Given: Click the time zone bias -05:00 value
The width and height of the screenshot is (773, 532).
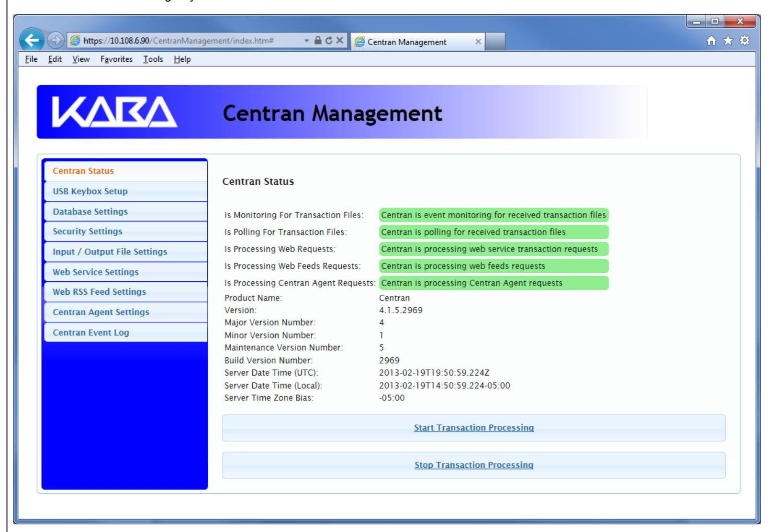Looking at the screenshot, I should [x=392, y=398].
